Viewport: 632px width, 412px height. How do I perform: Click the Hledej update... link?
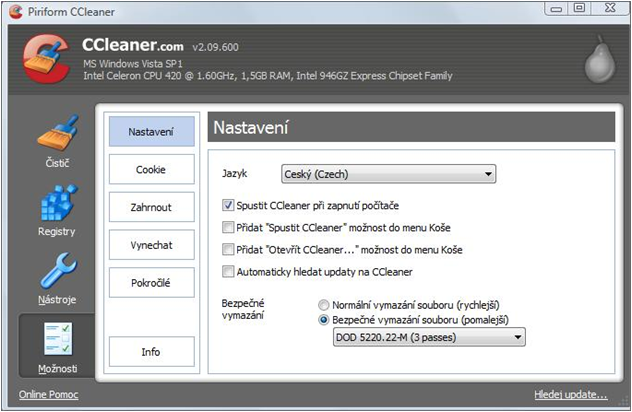[x=571, y=394]
